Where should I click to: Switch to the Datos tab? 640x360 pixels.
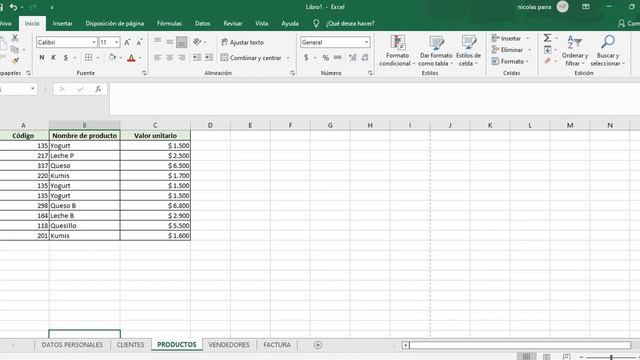tap(202, 24)
